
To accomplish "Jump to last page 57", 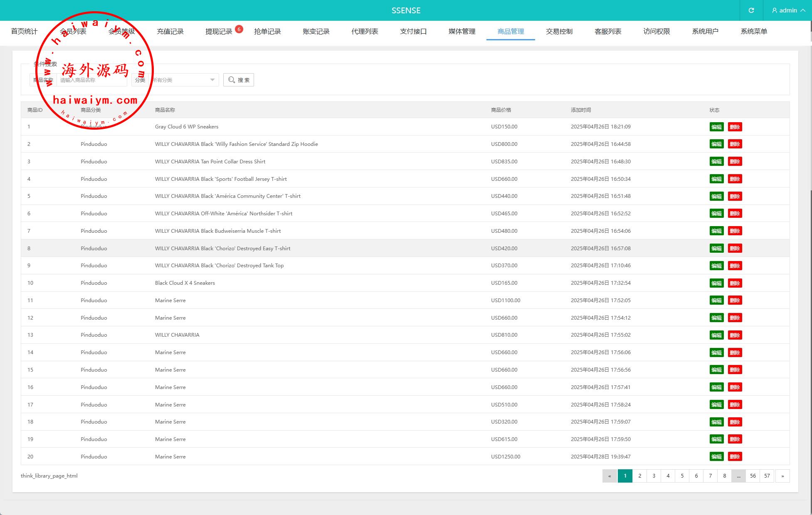I will click(x=767, y=476).
